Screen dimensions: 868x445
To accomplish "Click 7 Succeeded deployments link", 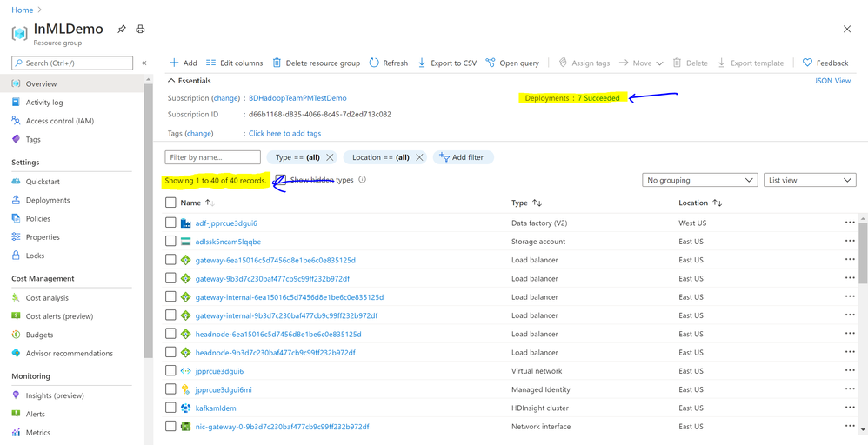I will coord(598,98).
